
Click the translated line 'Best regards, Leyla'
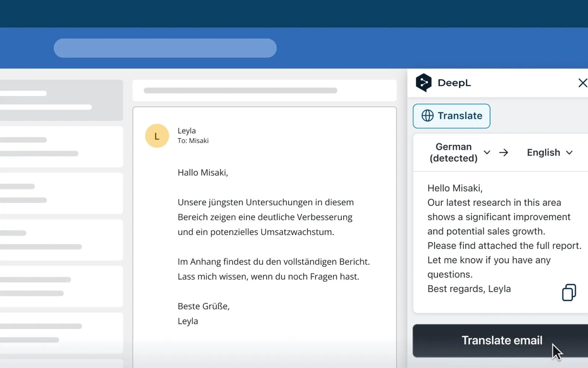469,289
